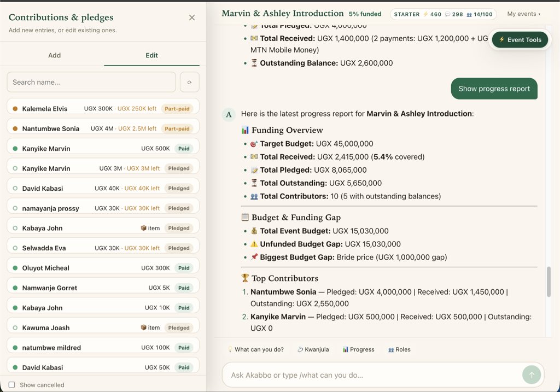This screenshot has width=560, height=392.
Task: Click the chat scrollbar thumb
Action: [549, 282]
